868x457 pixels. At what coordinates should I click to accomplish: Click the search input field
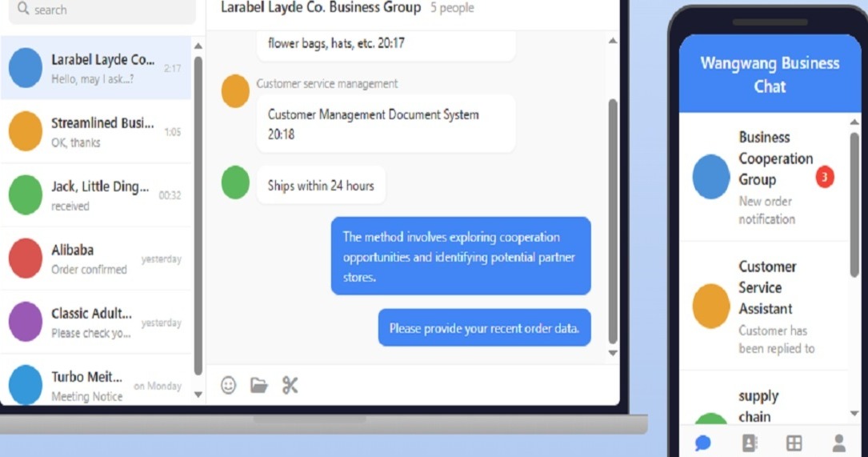click(x=102, y=10)
